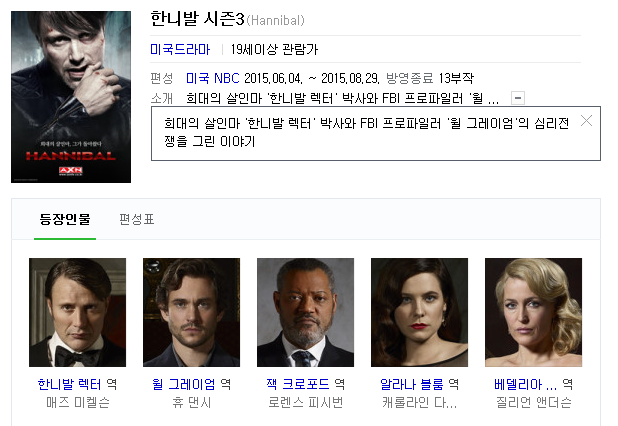The height and width of the screenshot is (426, 618).
Task: Open the 미국드라마 category link
Action: coord(180,49)
